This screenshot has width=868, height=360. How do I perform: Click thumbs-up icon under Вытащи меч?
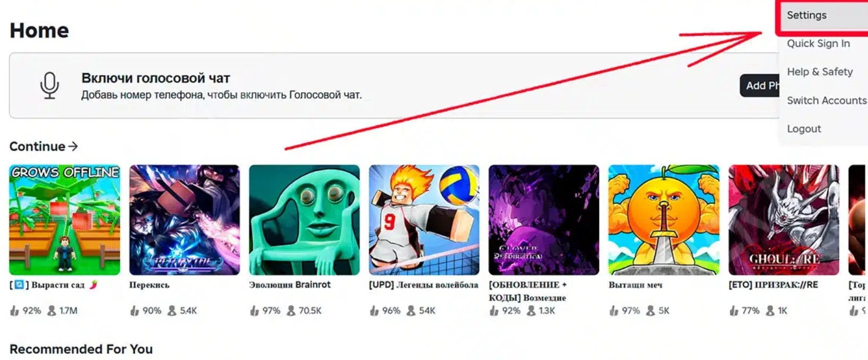[614, 311]
